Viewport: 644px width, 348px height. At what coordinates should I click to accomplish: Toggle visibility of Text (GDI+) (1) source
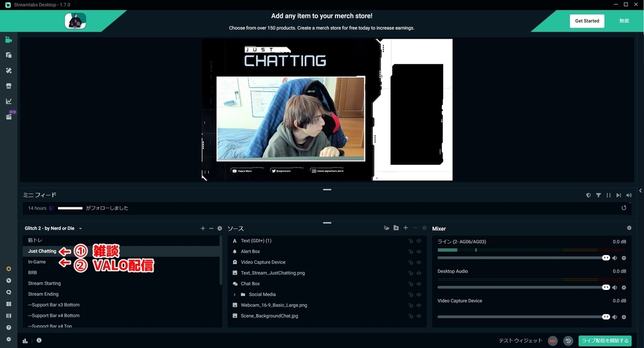point(419,241)
